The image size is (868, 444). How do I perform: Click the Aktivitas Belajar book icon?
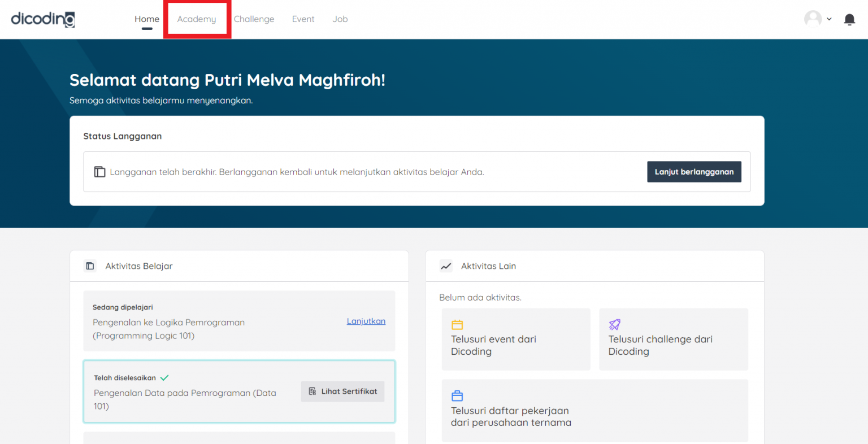90,265
